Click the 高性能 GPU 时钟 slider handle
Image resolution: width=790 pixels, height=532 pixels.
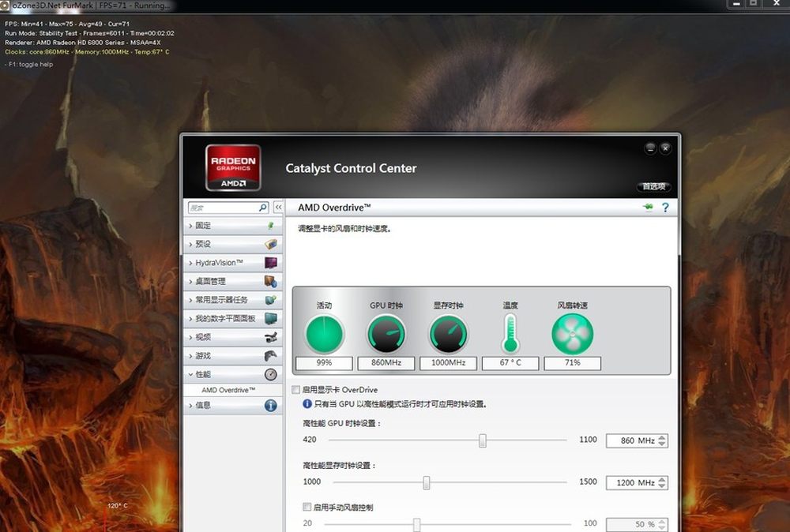pyautogui.click(x=482, y=440)
